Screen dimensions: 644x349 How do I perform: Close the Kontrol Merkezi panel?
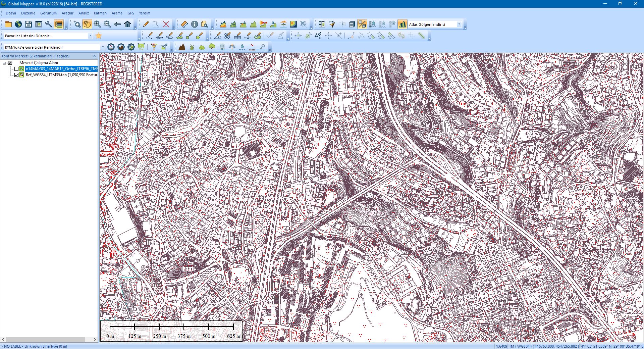(95, 56)
